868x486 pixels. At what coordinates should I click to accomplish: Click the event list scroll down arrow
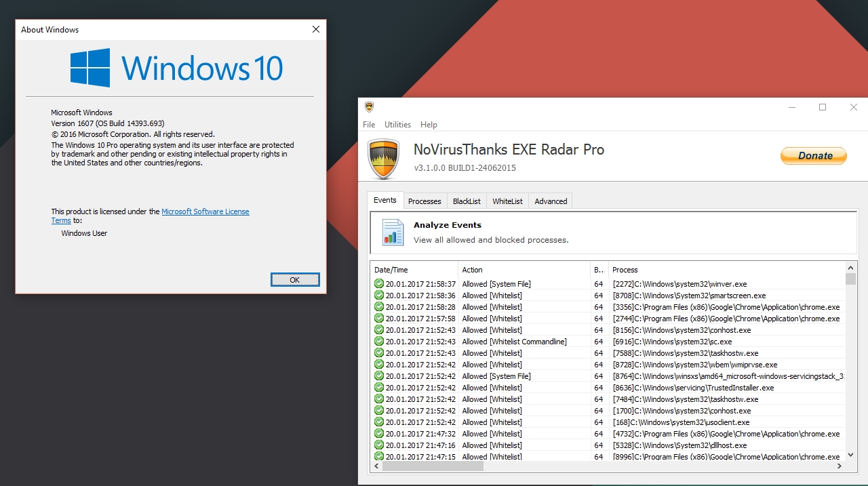click(850, 456)
